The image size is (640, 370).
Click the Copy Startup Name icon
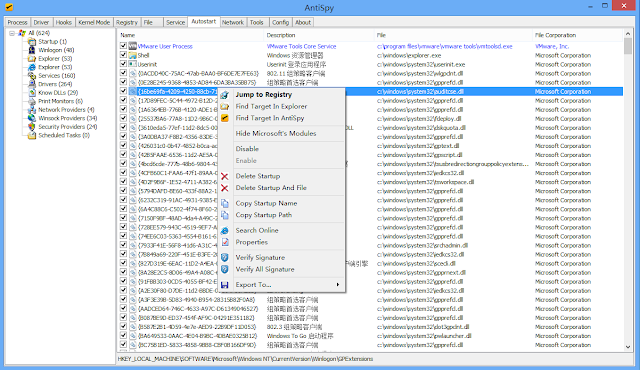pos(224,203)
